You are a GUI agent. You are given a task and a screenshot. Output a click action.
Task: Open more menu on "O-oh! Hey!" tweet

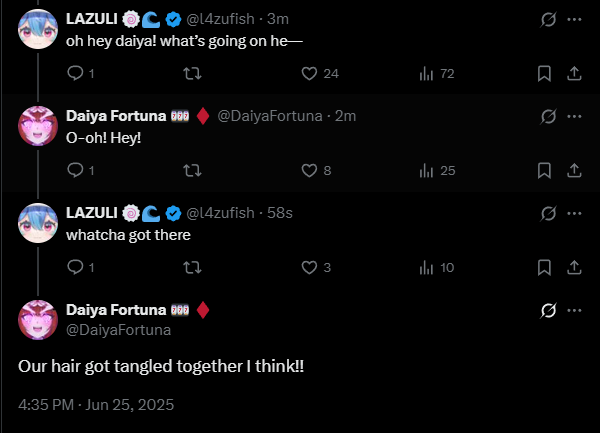tap(574, 116)
